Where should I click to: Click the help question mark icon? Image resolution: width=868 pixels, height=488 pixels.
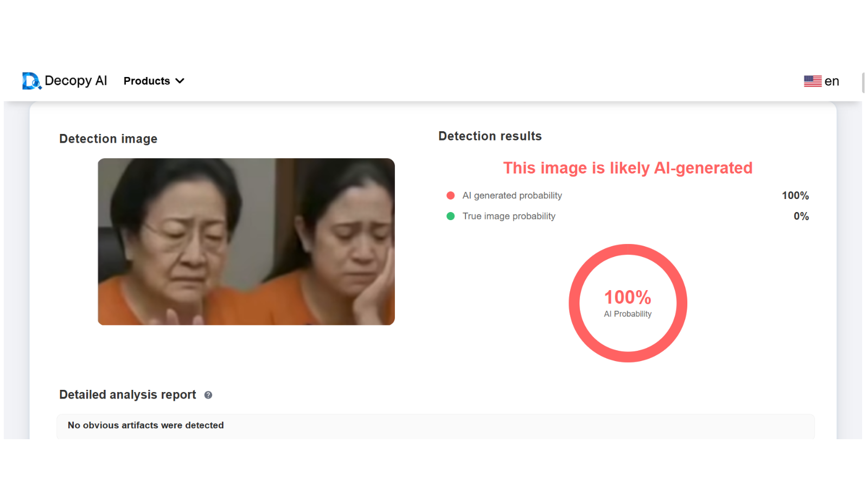coord(208,395)
